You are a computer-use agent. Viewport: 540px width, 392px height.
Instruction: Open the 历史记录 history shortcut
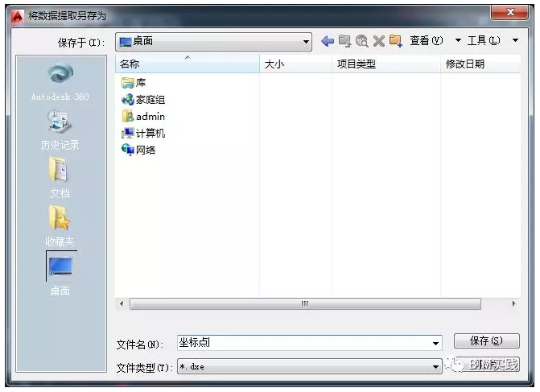tap(60, 130)
